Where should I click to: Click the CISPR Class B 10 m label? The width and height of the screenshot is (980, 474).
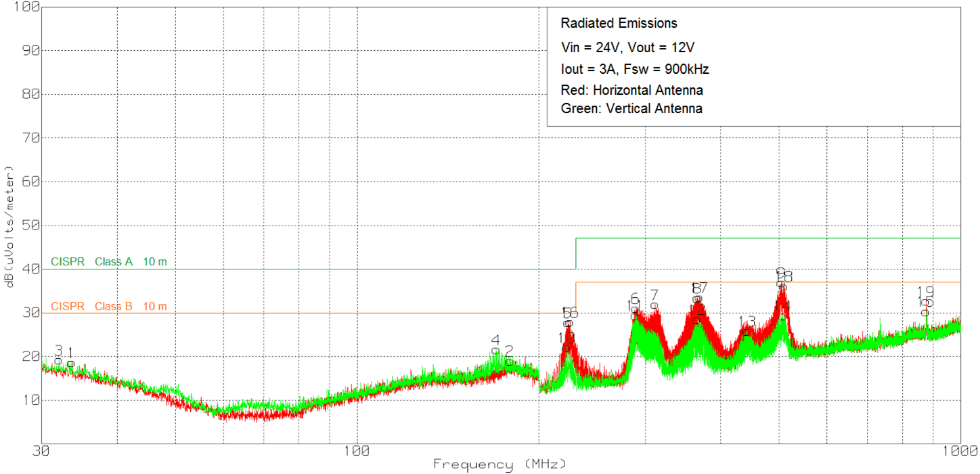(108, 307)
